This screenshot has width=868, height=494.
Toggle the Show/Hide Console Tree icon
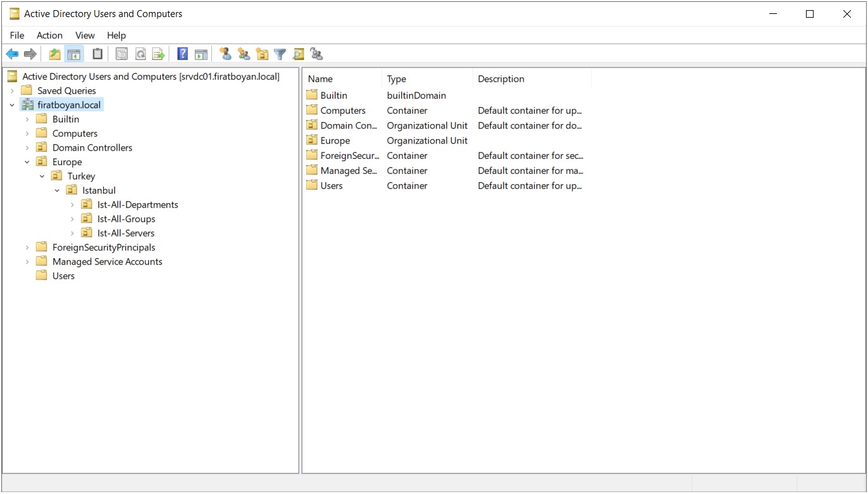[x=74, y=54]
